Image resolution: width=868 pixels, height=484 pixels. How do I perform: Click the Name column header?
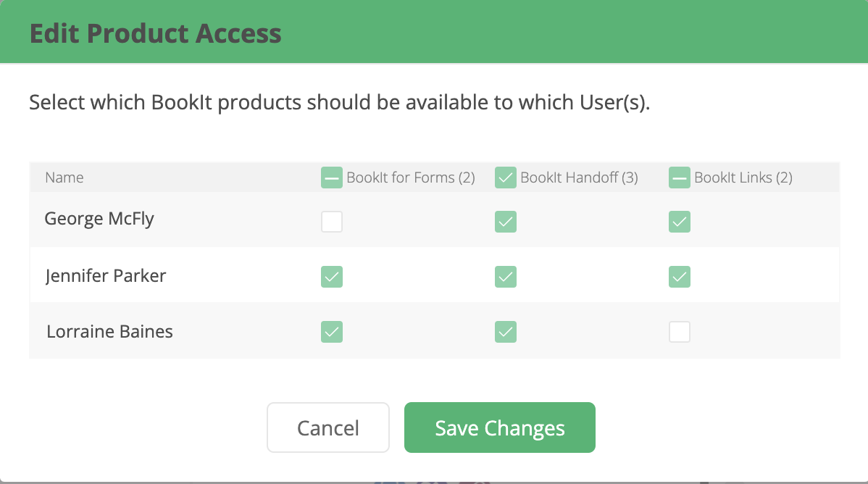coord(64,178)
